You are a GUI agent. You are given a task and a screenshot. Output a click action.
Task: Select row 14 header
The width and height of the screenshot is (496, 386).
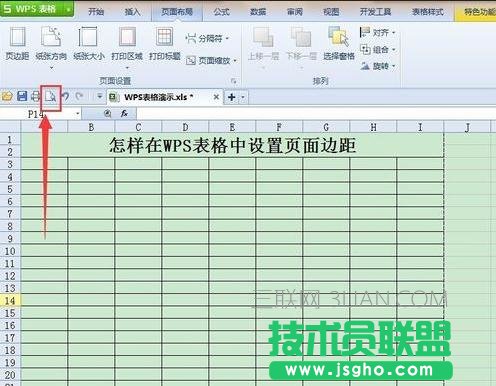tap(10, 301)
